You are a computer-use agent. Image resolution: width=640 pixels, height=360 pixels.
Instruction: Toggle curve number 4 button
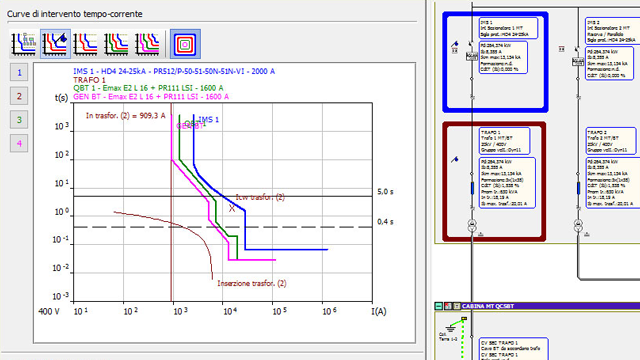(x=19, y=144)
